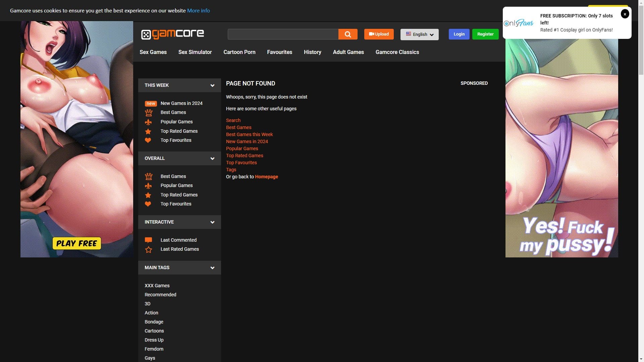644x362 pixels.
Task: Select the 'Cartoons' tag
Action: pos(154,331)
